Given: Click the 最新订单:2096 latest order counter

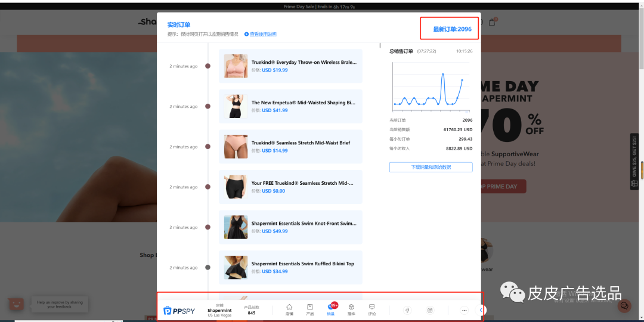Looking at the screenshot, I should click(452, 29).
